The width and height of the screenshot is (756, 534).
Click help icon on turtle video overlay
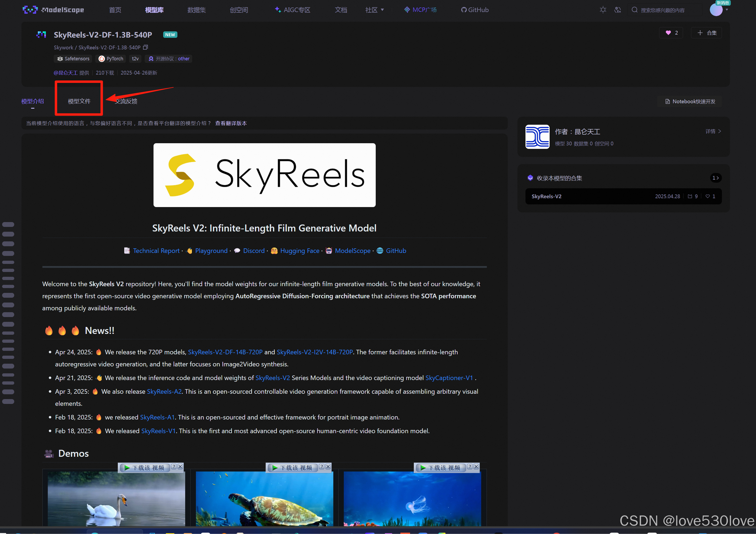[322, 467]
